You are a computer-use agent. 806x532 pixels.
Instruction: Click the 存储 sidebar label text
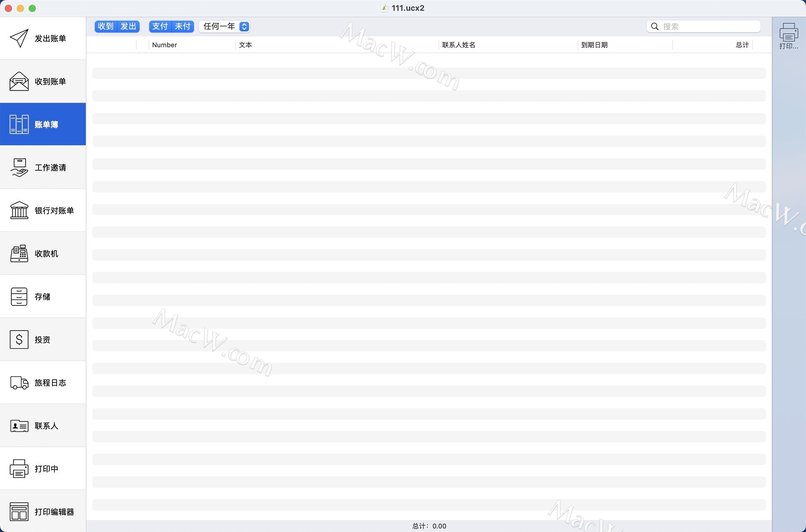tap(42, 297)
